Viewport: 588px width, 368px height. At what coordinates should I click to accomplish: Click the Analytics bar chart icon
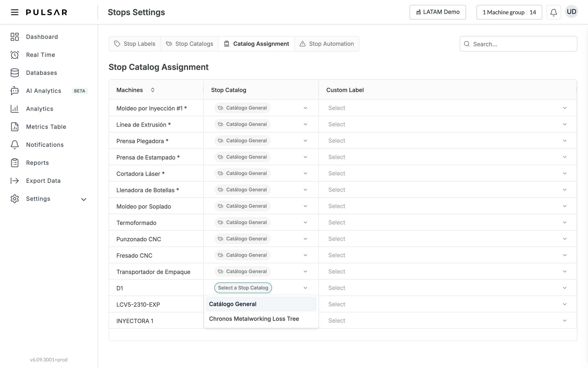[14, 109]
